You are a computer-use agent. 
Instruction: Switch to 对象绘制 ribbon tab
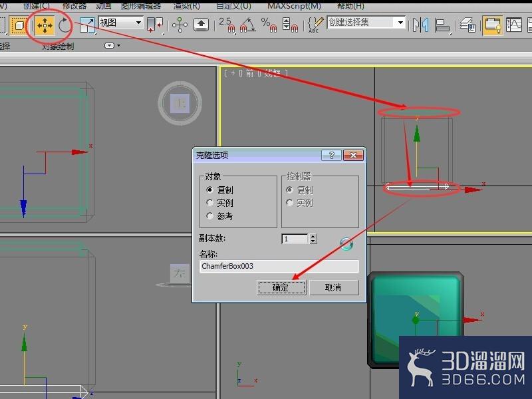click(58, 46)
